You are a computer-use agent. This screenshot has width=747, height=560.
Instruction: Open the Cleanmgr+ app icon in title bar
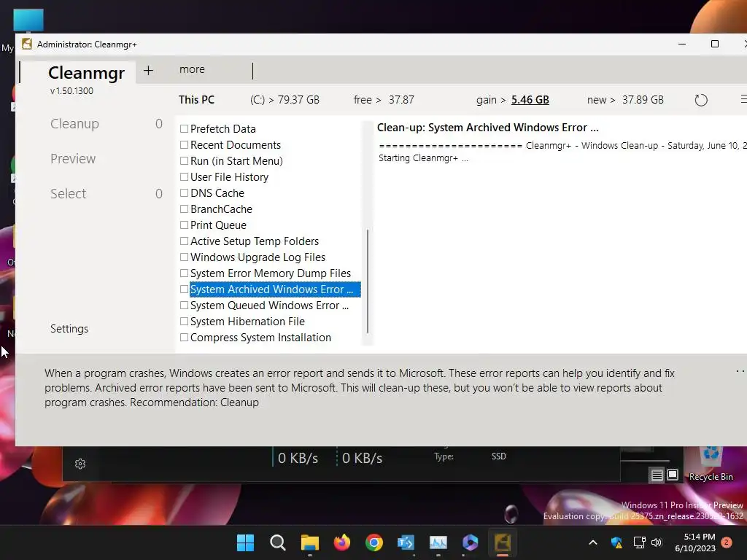pos(27,44)
